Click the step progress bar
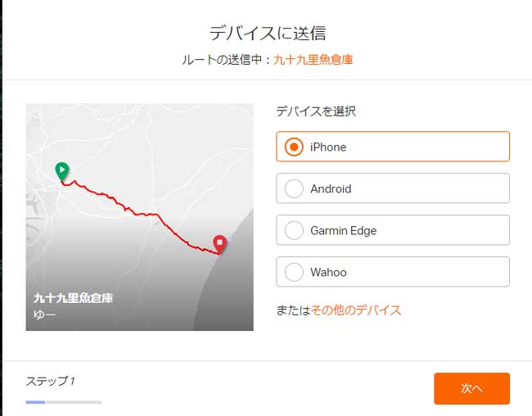 pyautogui.click(x=64, y=402)
